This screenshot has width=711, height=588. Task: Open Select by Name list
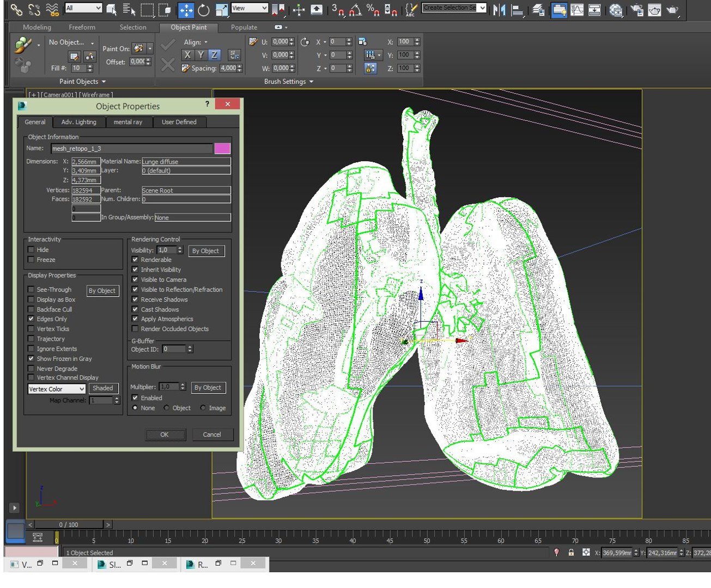(x=129, y=9)
